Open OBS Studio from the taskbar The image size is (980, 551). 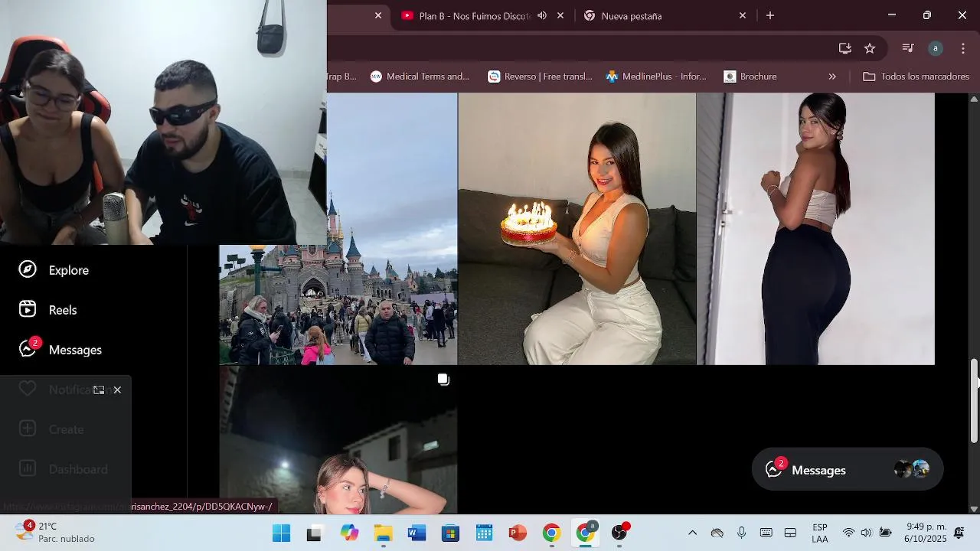pos(619,533)
